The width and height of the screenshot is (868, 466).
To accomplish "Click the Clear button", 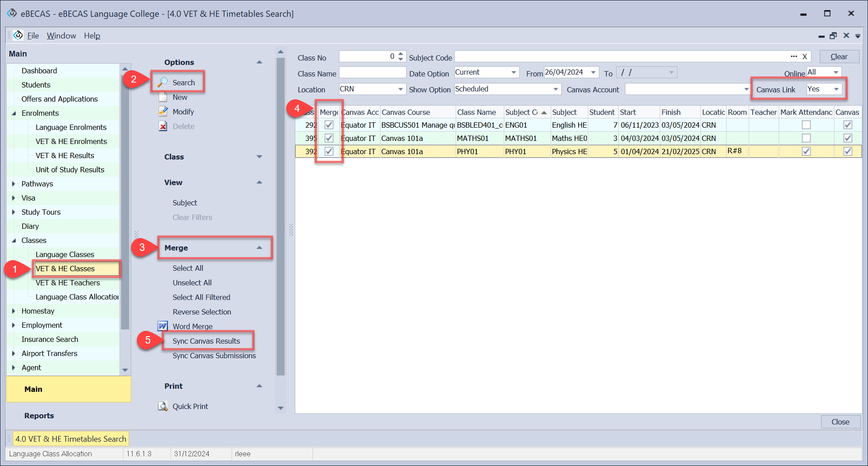I will [838, 57].
